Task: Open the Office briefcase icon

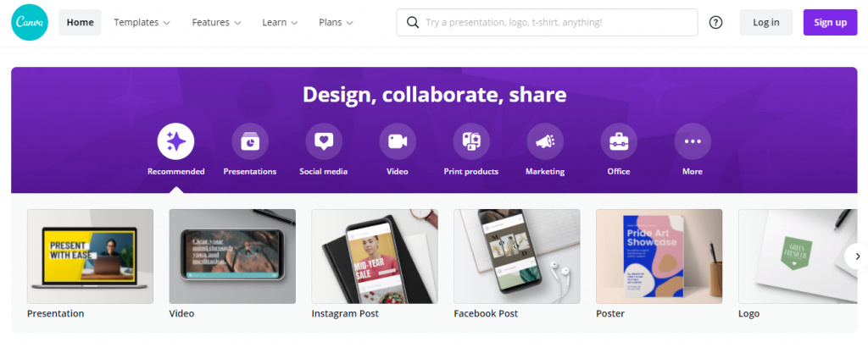Action: (x=618, y=141)
